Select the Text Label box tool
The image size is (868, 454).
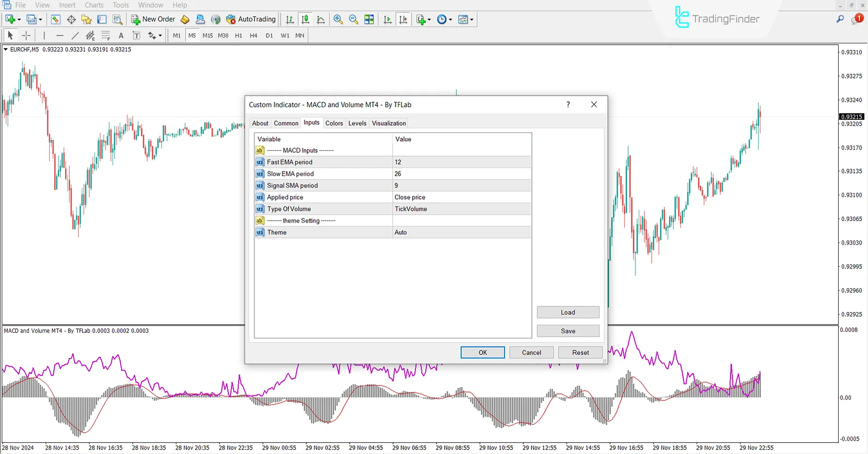[x=136, y=35]
